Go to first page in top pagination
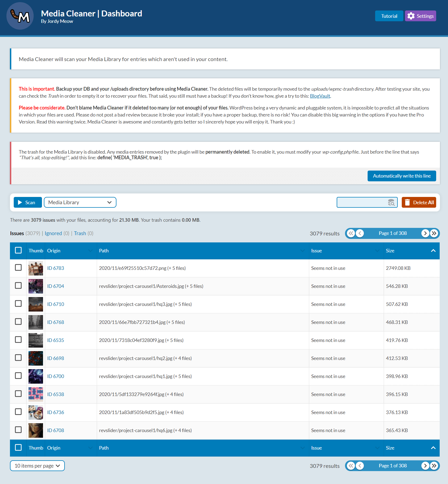448x484 pixels. click(351, 233)
